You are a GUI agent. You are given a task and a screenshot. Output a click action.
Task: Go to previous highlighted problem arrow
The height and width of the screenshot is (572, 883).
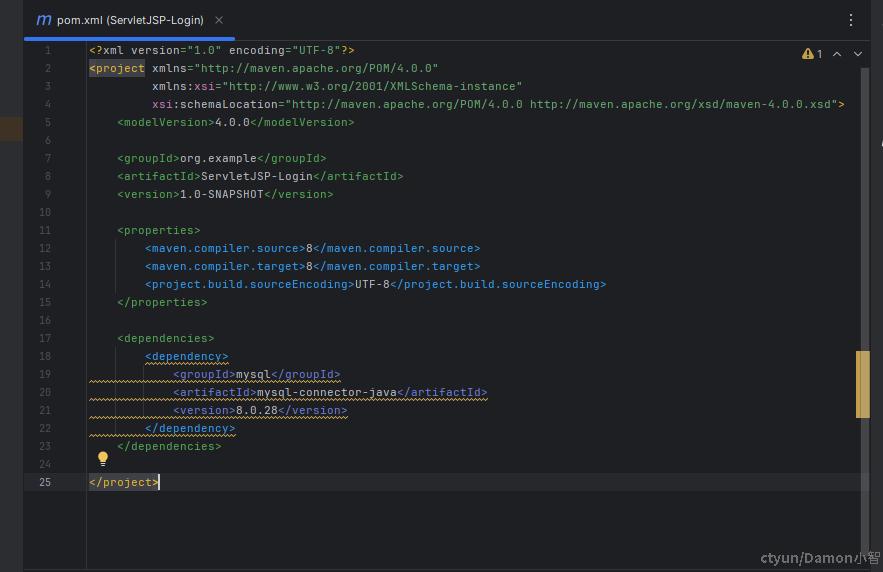837,54
